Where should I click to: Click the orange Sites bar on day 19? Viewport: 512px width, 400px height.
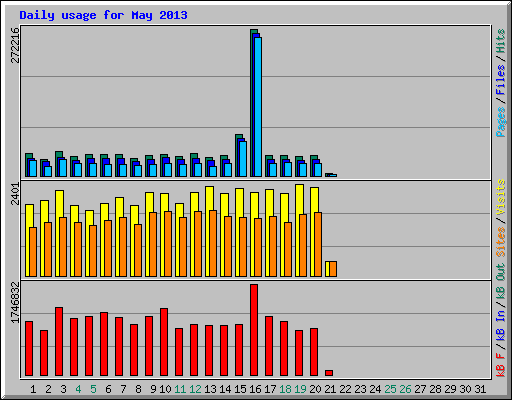[303, 245]
